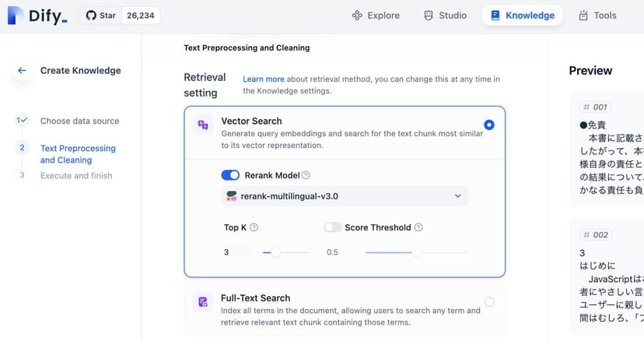
Task: Open the Explore tab
Action: coord(376,16)
